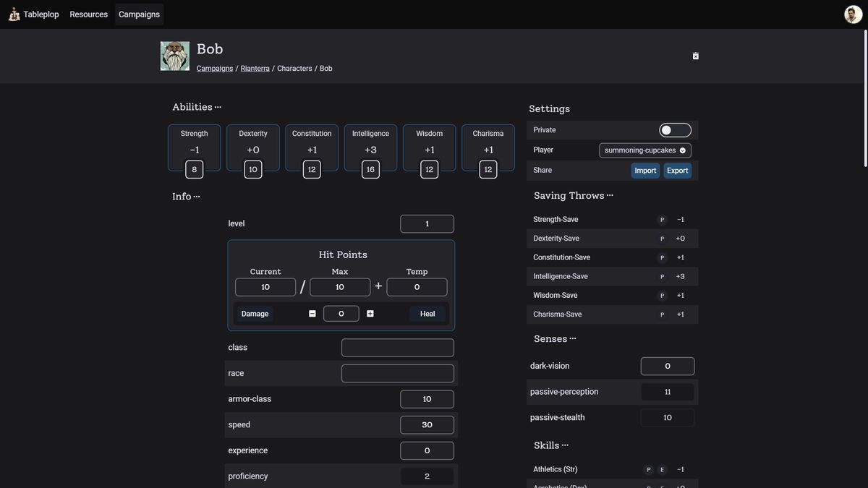Click the armor-class input field
The image size is (868, 488).
pos(427,399)
